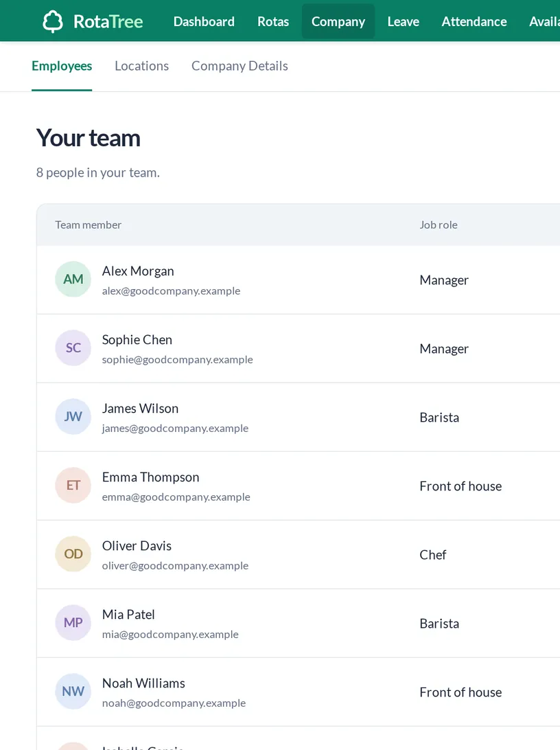Go to the Rotas page
This screenshot has height=750, width=560.
click(x=273, y=21)
